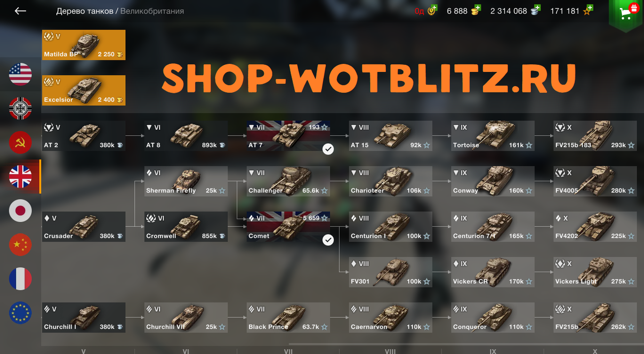The width and height of the screenshot is (644, 354).
Task: Select the Germany nation flag
Action: coord(21,108)
